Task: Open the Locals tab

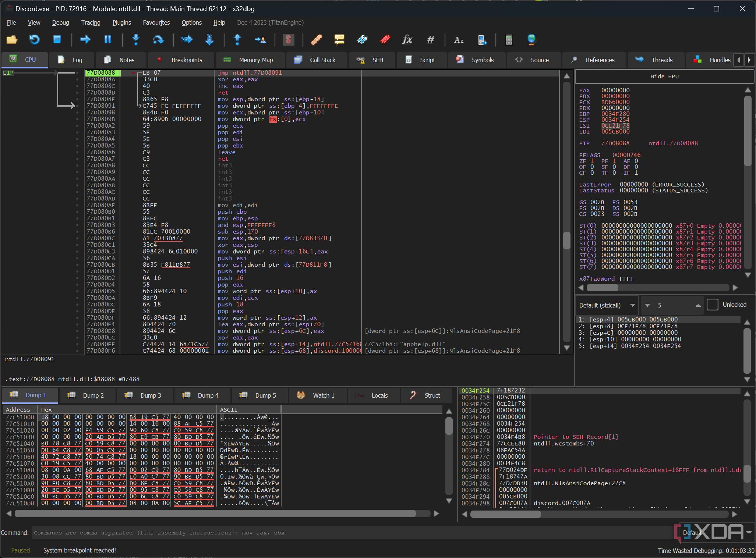Action: pos(373,395)
